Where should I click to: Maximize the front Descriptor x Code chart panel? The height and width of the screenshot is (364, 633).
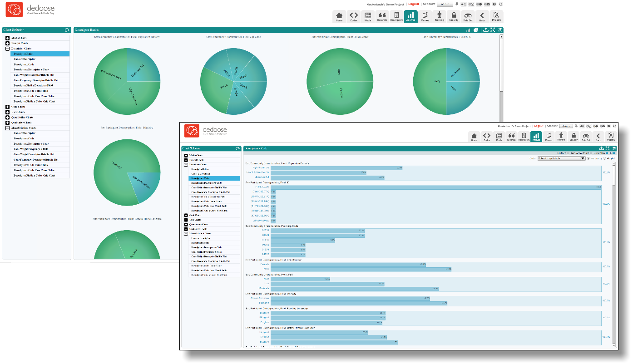608,148
